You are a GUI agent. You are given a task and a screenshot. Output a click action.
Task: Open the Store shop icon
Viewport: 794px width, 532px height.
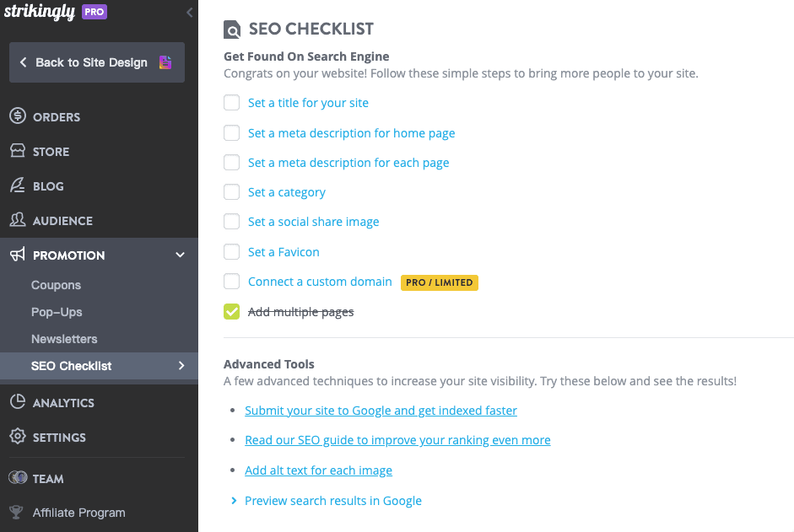18,152
